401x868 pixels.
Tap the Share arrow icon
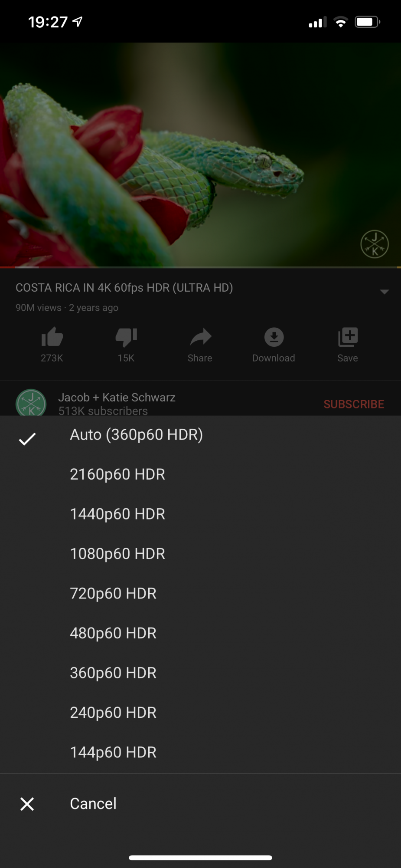pyautogui.click(x=200, y=337)
